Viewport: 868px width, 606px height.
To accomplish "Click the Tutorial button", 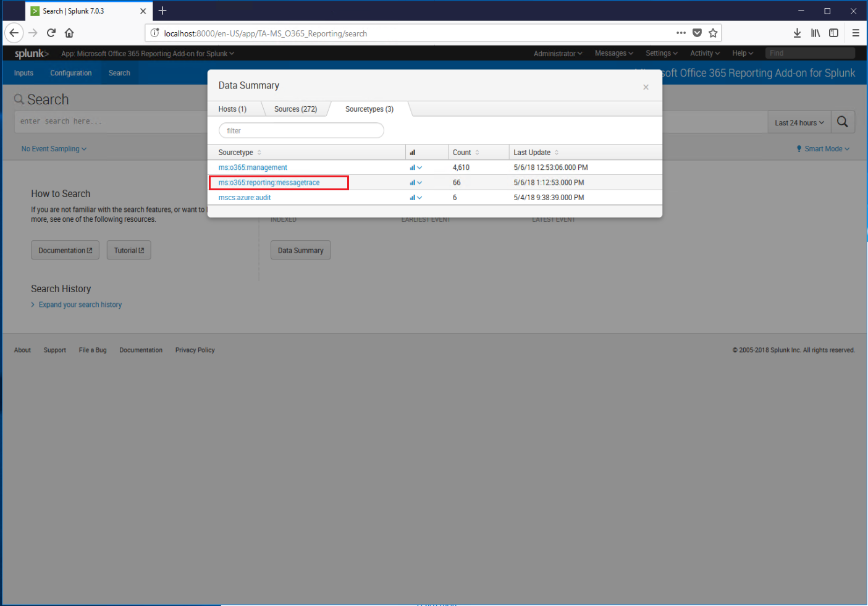I will [x=129, y=250].
